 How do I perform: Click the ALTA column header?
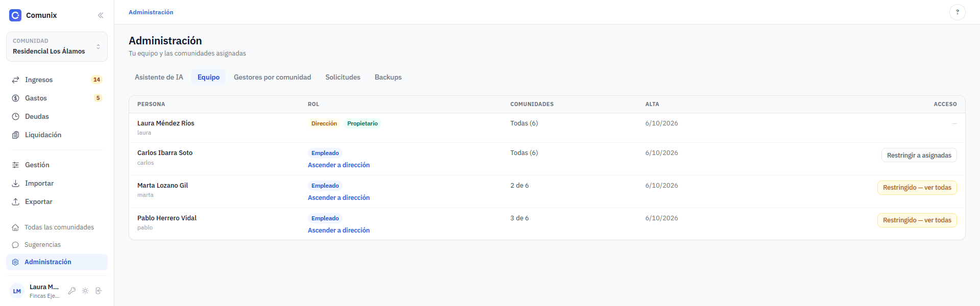tap(652, 104)
